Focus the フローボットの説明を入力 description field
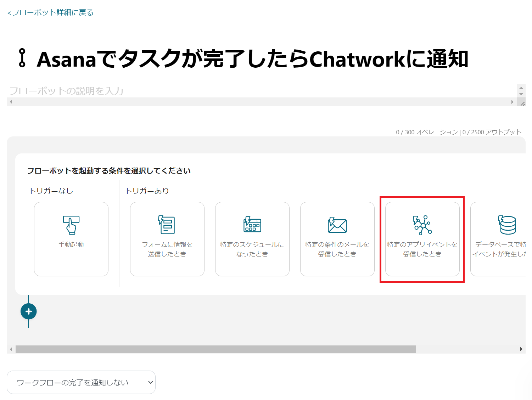 pos(262,91)
